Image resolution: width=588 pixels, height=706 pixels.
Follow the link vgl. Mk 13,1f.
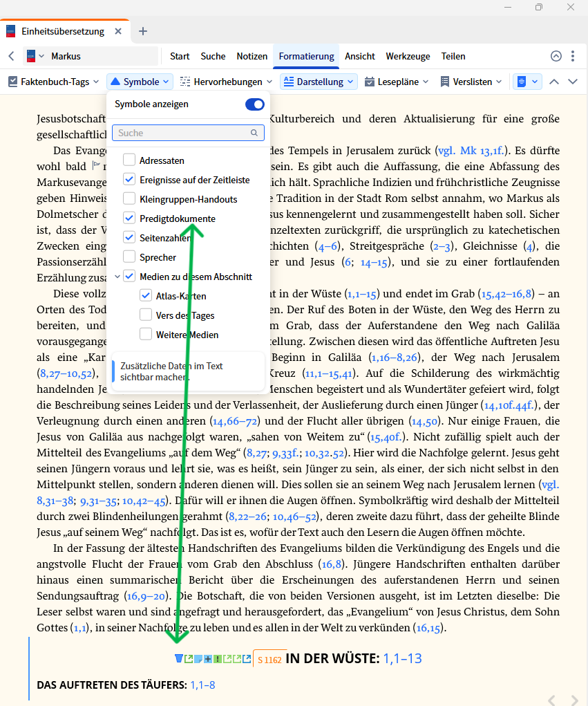[x=471, y=151]
